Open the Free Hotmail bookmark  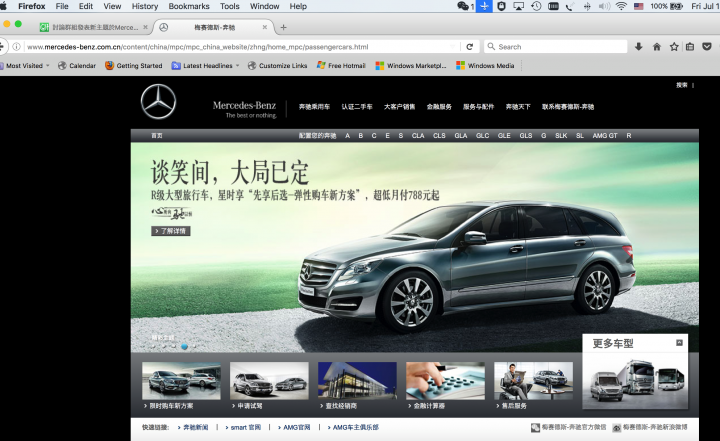tap(341, 66)
